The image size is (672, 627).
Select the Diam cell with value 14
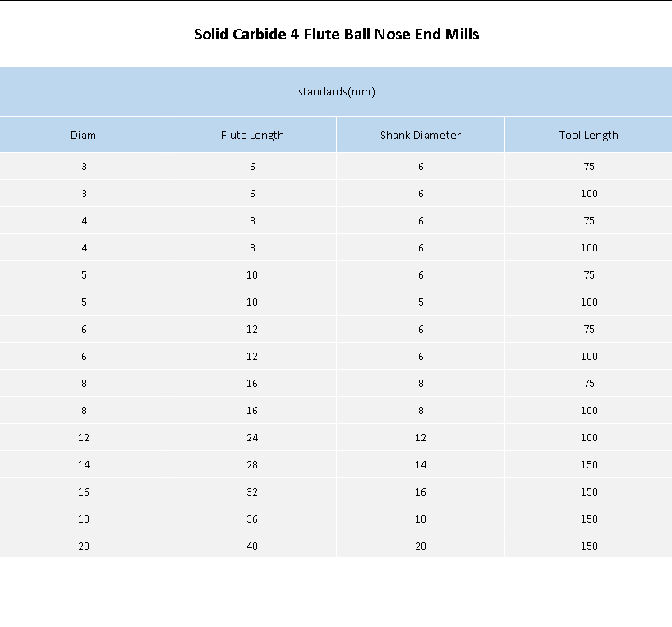pyautogui.click(x=84, y=464)
